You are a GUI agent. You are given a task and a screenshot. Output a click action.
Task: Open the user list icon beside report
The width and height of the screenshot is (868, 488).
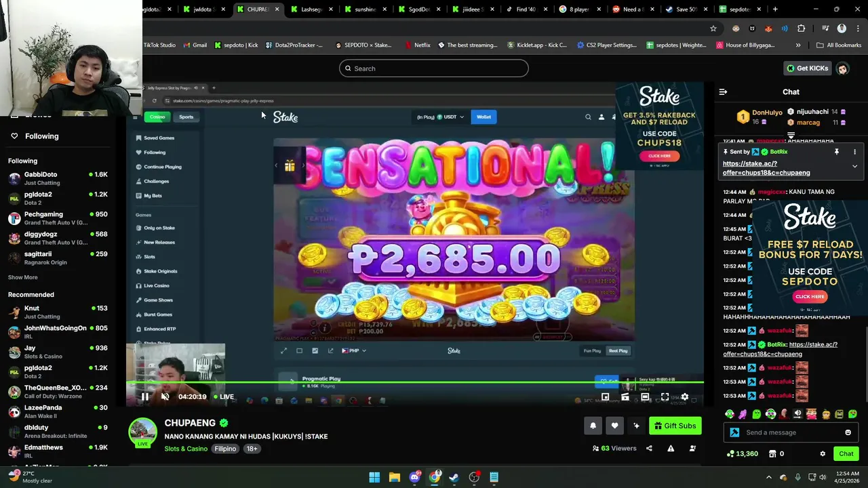coord(692,448)
